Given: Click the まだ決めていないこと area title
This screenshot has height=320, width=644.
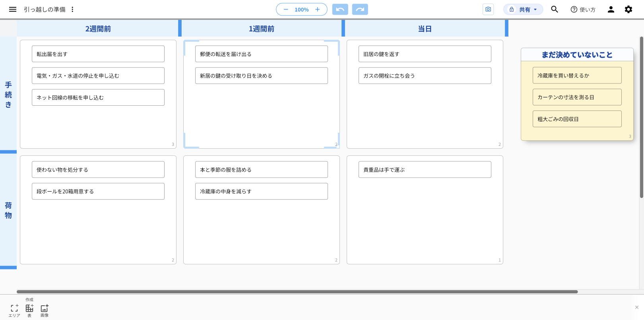Looking at the screenshot, I should tap(577, 55).
